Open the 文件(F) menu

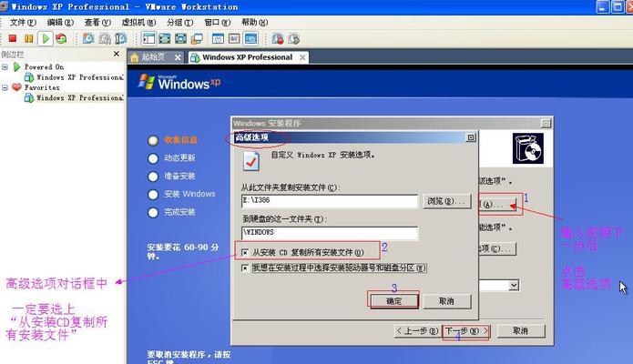[x=23, y=22]
